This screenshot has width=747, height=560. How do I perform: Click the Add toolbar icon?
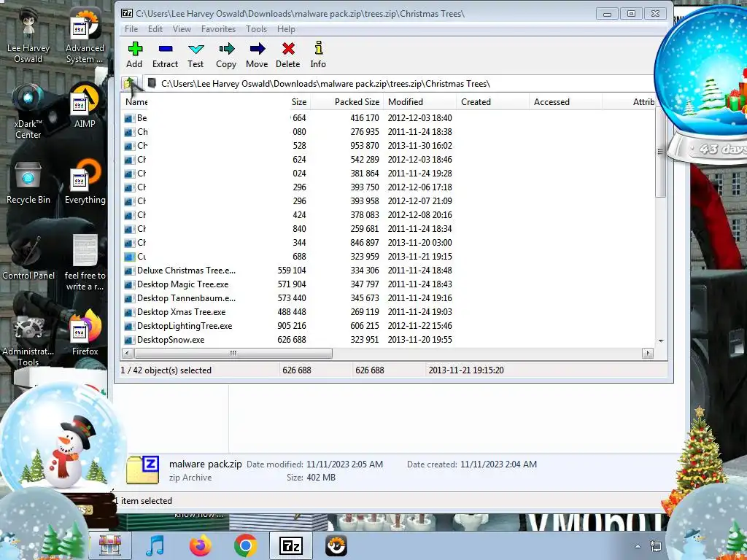pos(135,54)
